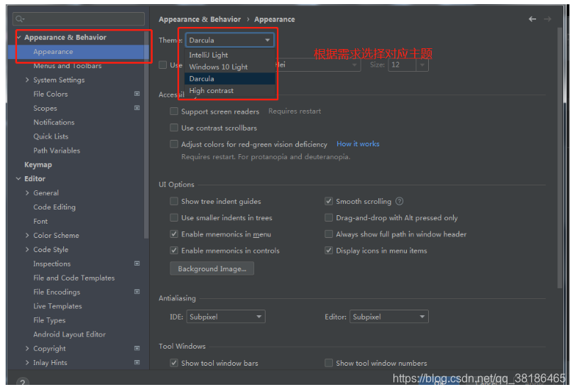The height and width of the screenshot is (392, 573).
Task: Click the forward arrow icon in header
Action: click(x=547, y=19)
